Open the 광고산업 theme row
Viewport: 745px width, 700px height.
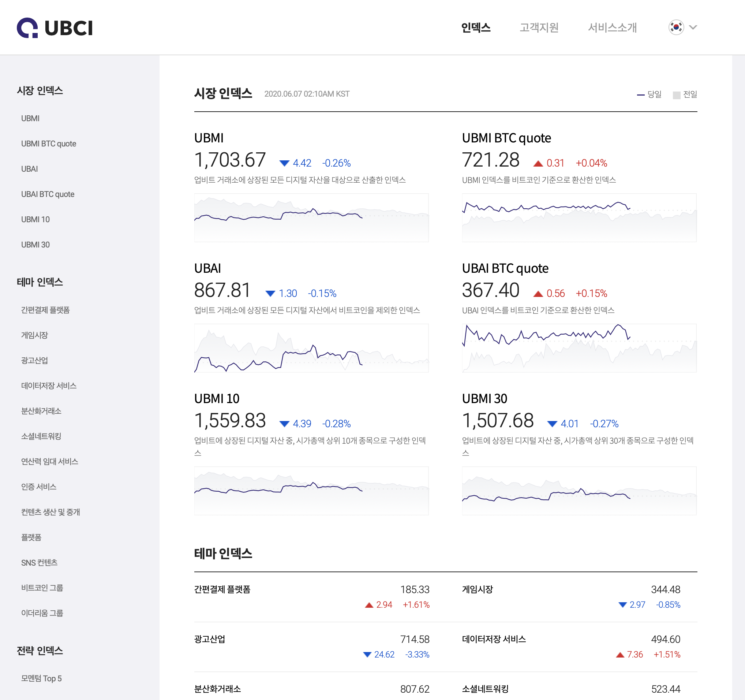312,647
